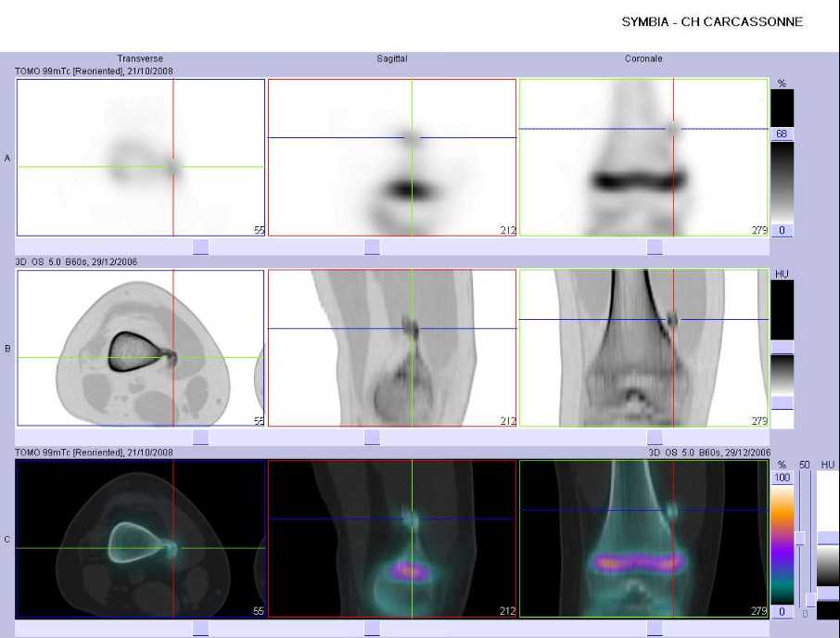Click the HU label beside row B

782,274
